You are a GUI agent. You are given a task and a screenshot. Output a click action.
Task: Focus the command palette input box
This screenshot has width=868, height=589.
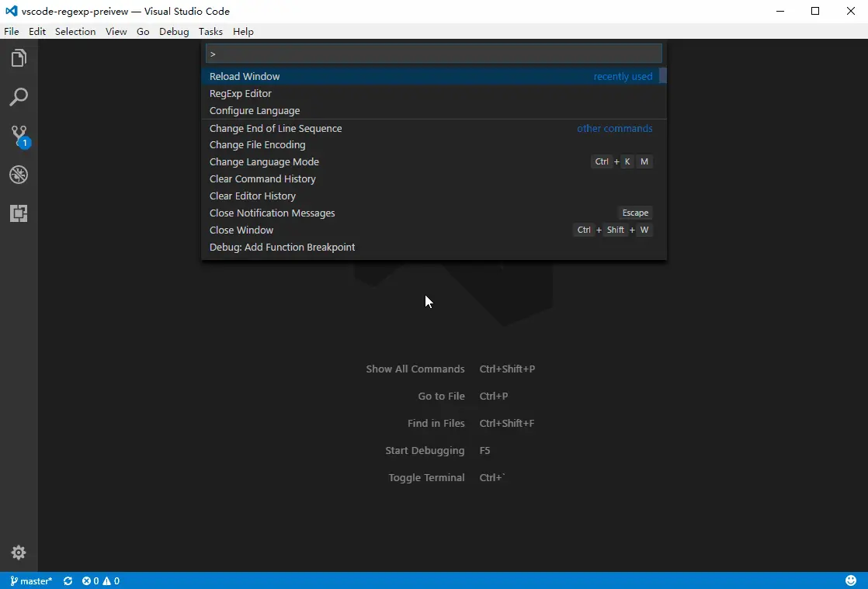[x=433, y=54]
